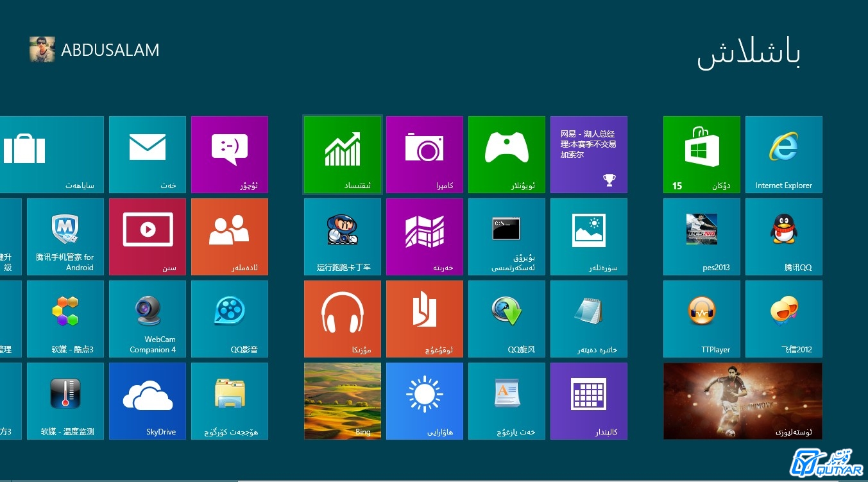
Task: Open WebCam Companion 4 tile
Action: tap(148, 319)
